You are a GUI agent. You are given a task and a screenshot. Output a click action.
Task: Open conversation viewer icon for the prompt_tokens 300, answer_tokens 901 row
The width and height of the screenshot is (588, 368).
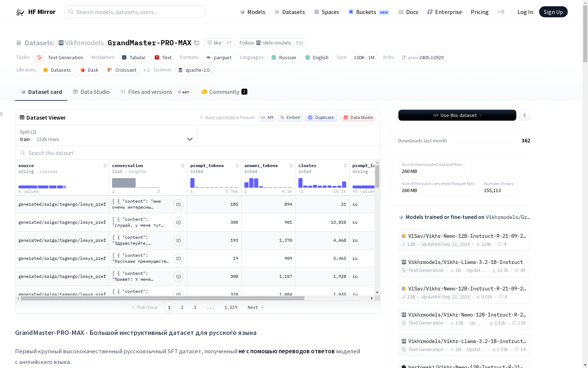point(179,223)
